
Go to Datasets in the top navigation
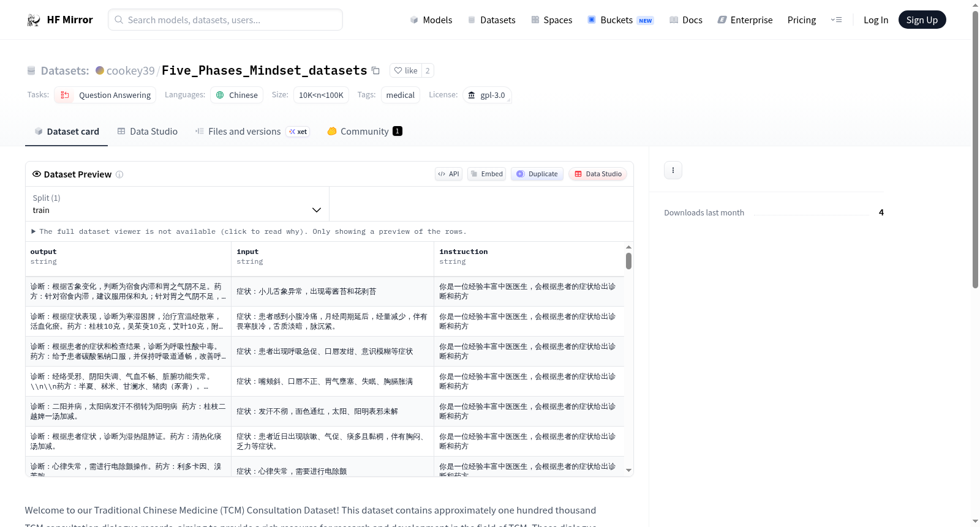(x=492, y=20)
